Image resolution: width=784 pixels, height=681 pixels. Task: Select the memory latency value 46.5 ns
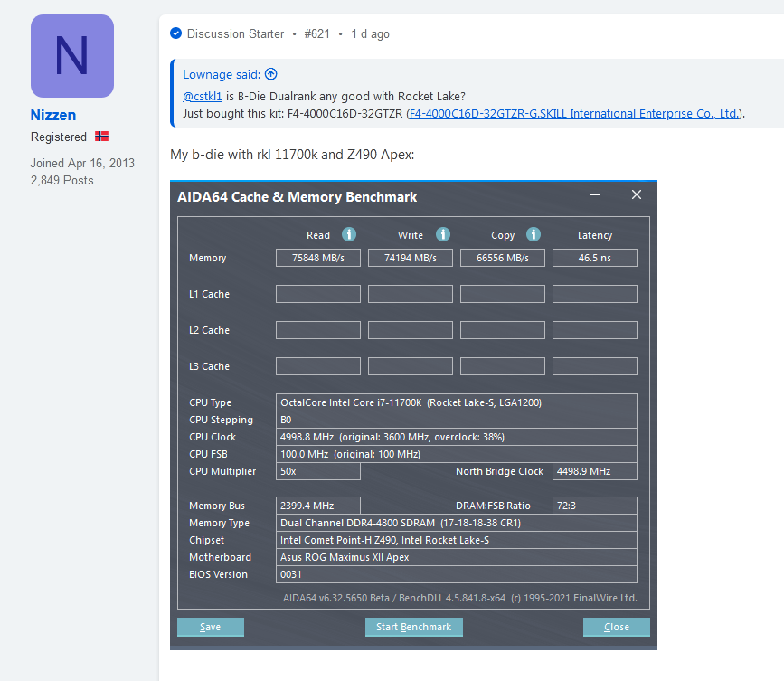point(595,258)
